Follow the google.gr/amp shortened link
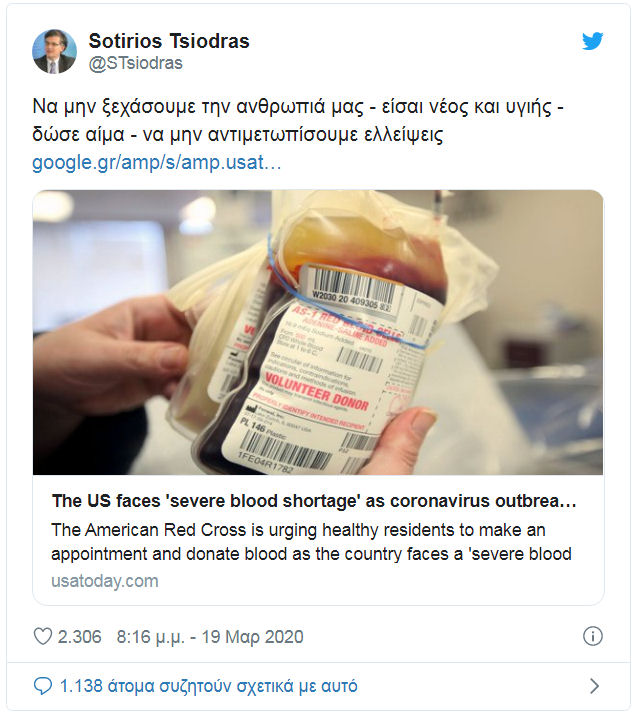 click(156, 162)
